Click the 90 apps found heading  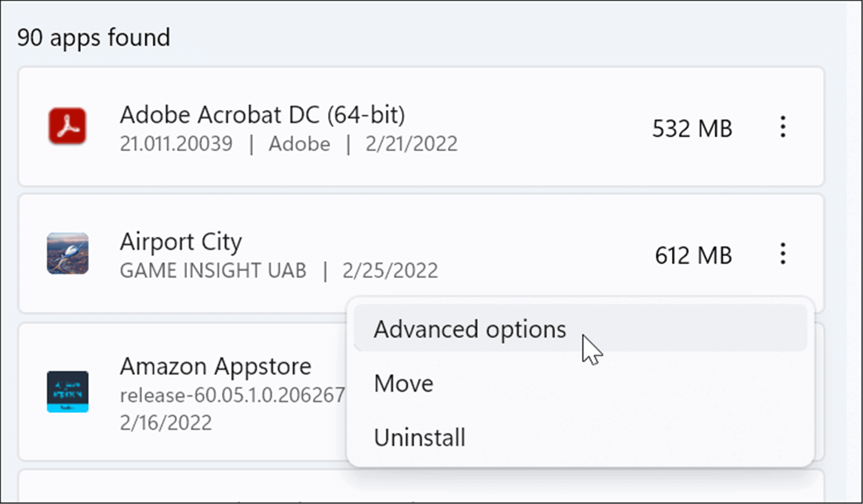point(93,37)
